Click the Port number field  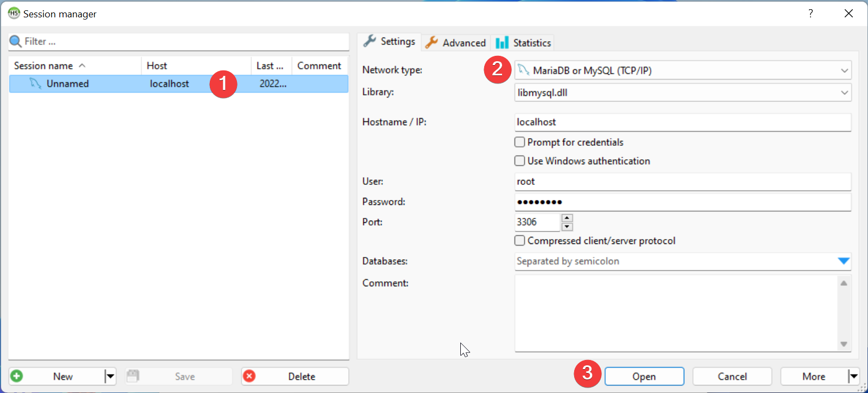pos(537,222)
